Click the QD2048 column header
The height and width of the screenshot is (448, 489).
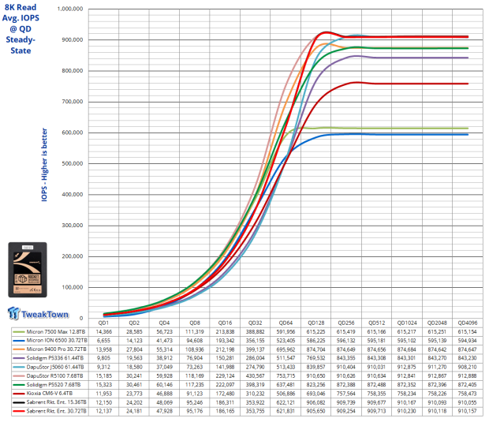click(x=437, y=323)
